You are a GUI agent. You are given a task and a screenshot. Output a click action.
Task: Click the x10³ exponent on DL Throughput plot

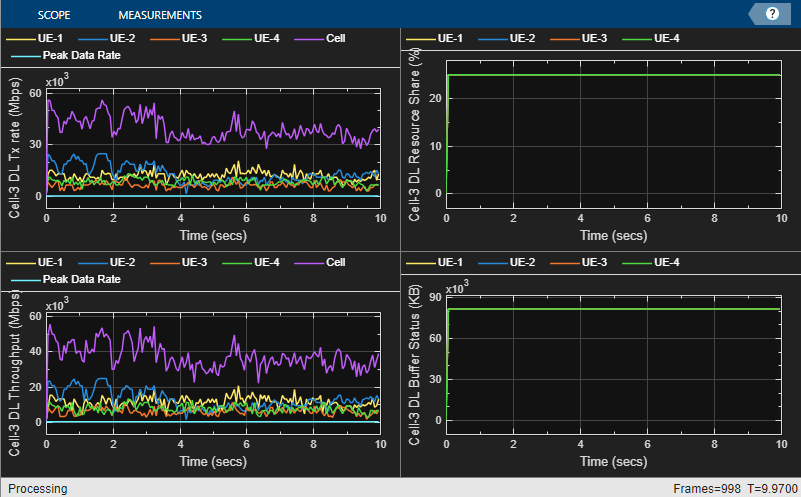57,304
